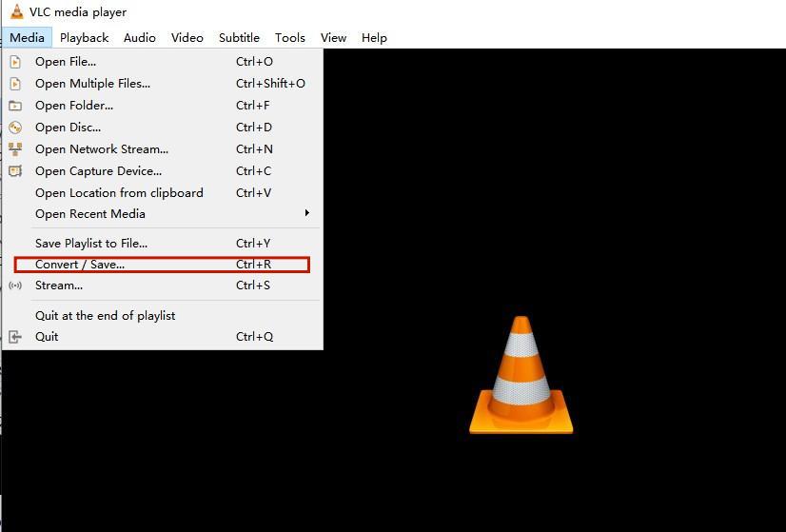
Task: Click the Open Network Stream icon
Action: coord(15,149)
